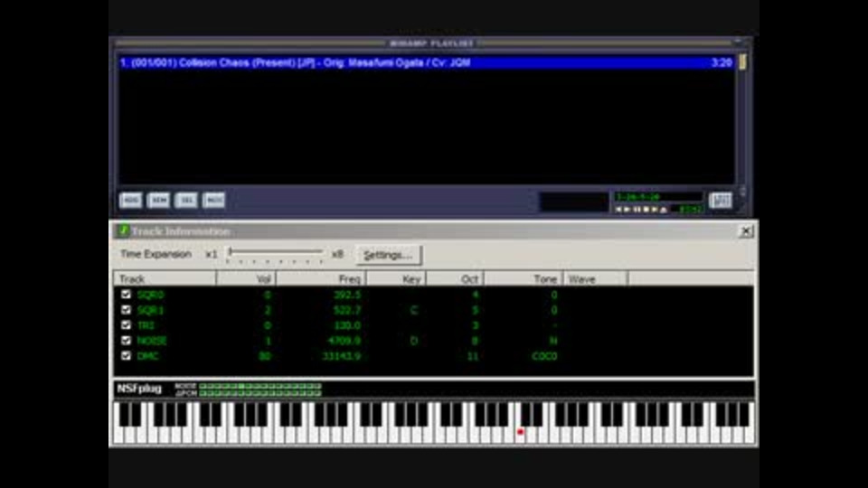Click the DMC track name
This screenshot has height=488, width=868.
[147, 356]
